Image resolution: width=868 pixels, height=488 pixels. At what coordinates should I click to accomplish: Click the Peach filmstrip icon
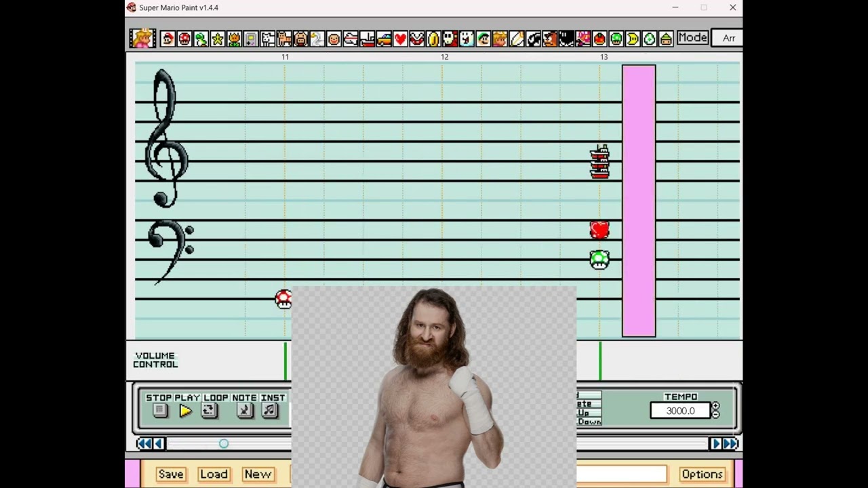pyautogui.click(x=143, y=38)
